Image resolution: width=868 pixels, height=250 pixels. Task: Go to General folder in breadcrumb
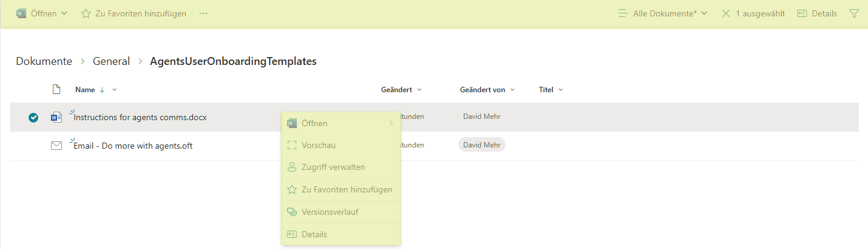point(111,61)
